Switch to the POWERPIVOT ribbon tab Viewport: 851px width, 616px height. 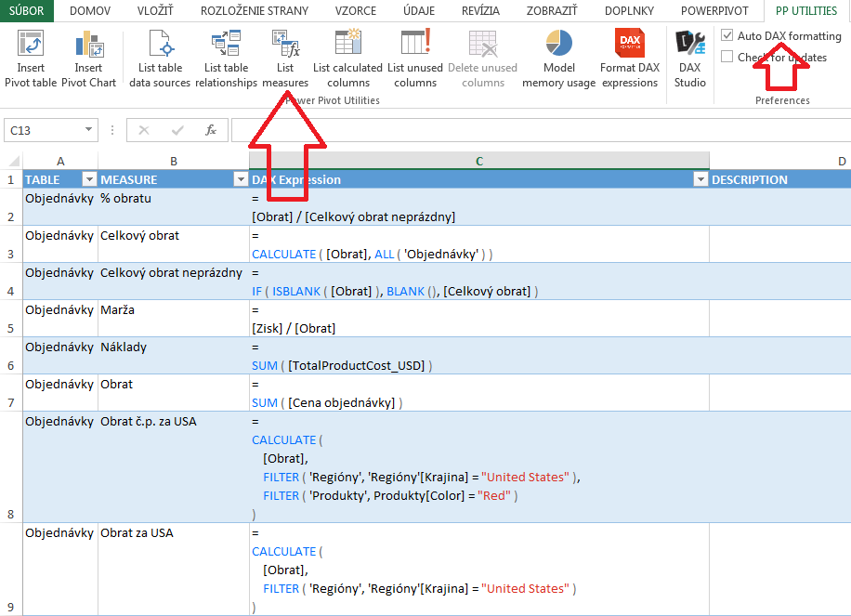point(714,11)
